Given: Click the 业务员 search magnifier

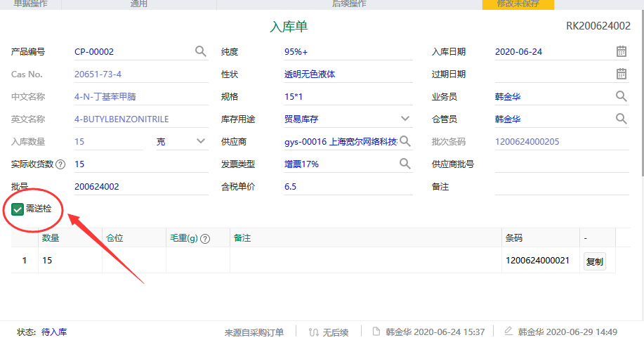Looking at the screenshot, I should coord(622,96).
